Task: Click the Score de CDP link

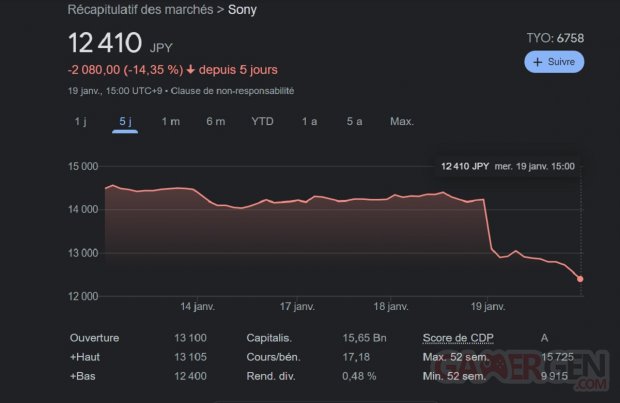Action: [458, 337]
